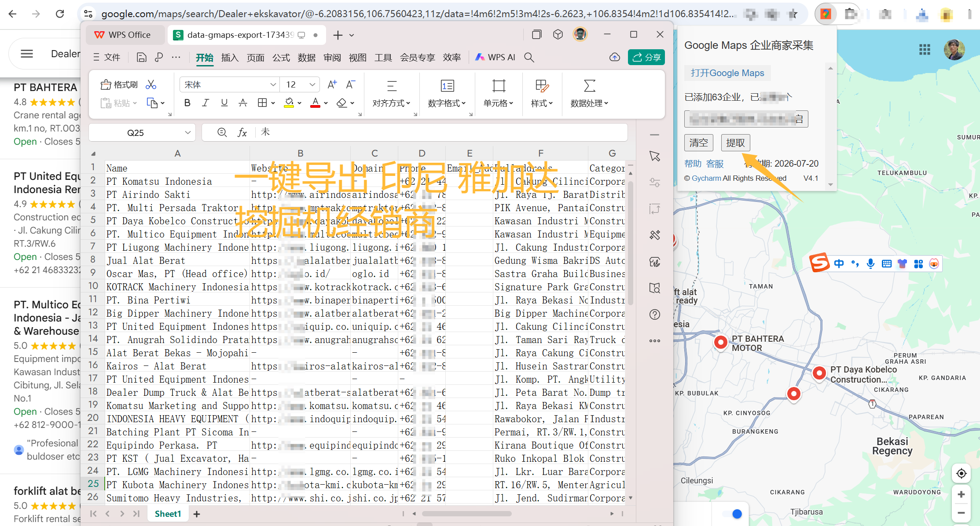Select Sheet1 tab at the bottom
980x526 pixels.
coord(168,514)
